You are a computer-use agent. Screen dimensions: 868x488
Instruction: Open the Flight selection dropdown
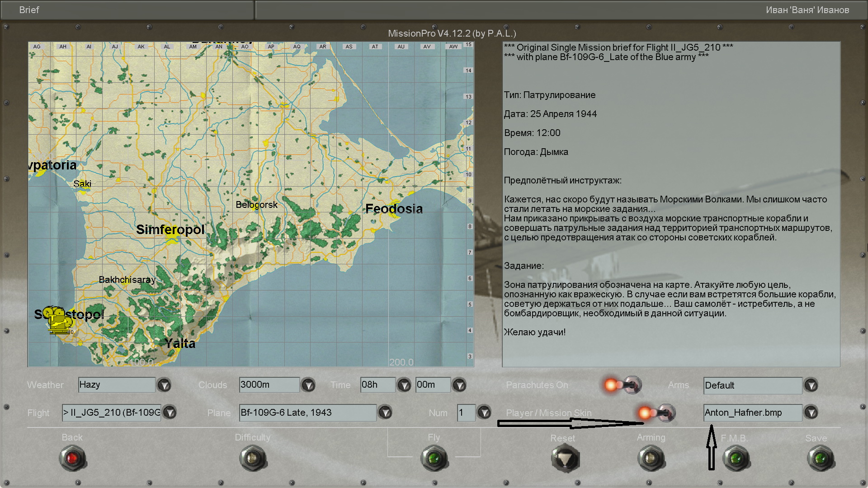click(170, 413)
